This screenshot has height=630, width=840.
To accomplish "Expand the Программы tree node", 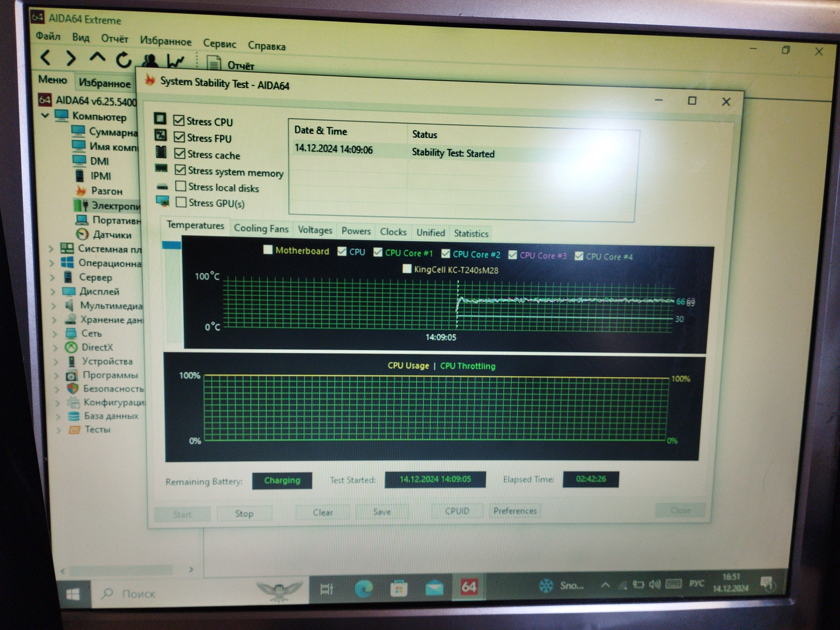I will (56, 375).
